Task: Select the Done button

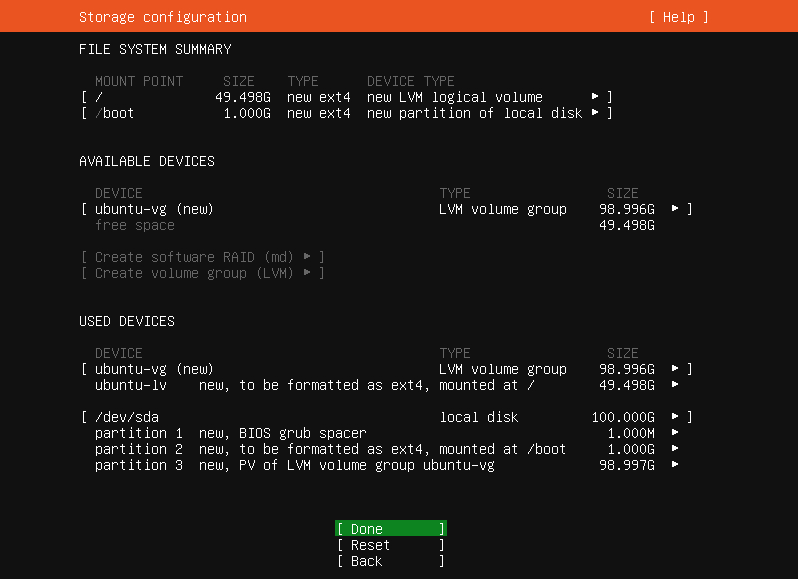Action: pos(390,529)
